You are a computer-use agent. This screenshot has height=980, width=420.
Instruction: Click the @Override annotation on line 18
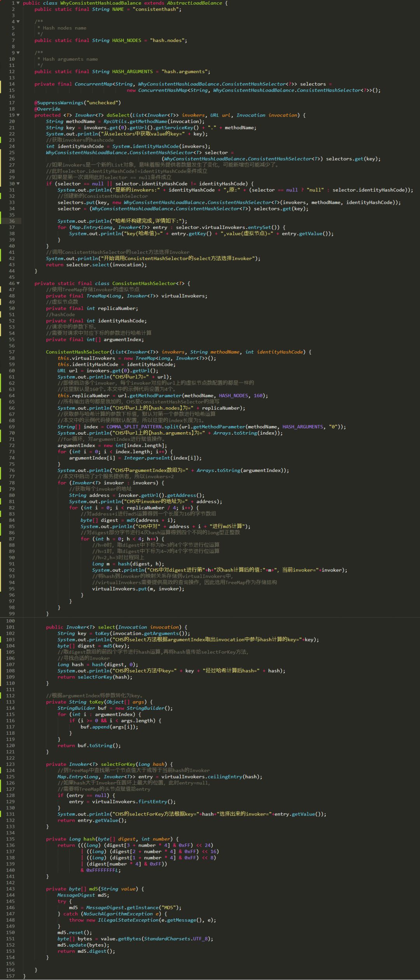pyautogui.click(x=47, y=109)
